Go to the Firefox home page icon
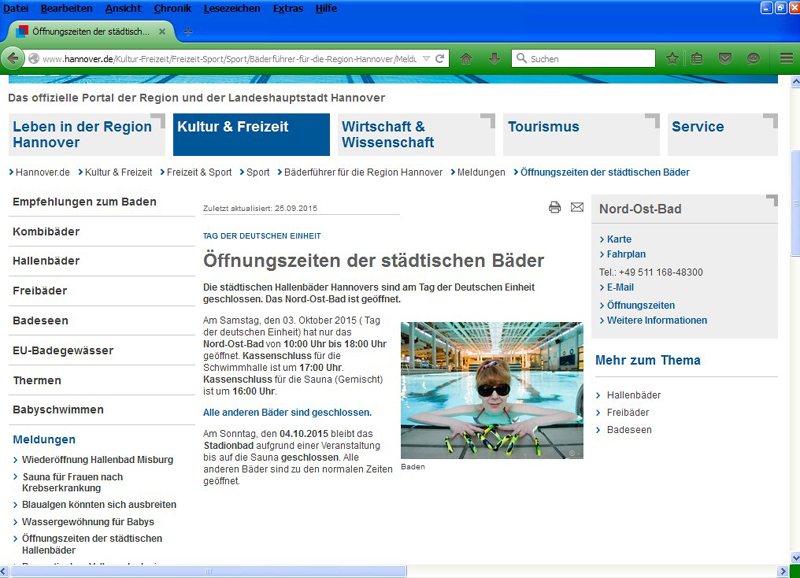The width and height of the screenshot is (800, 578). click(466, 59)
